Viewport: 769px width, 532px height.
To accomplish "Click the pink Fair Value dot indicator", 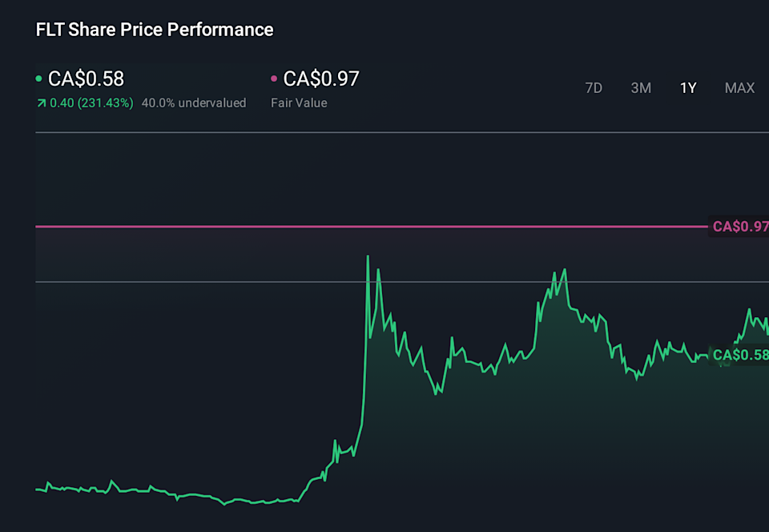I will tap(272, 79).
